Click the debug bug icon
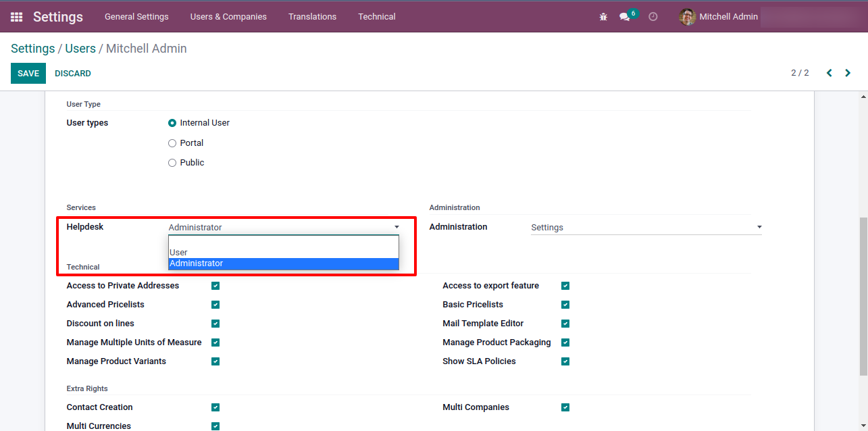 (x=603, y=17)
